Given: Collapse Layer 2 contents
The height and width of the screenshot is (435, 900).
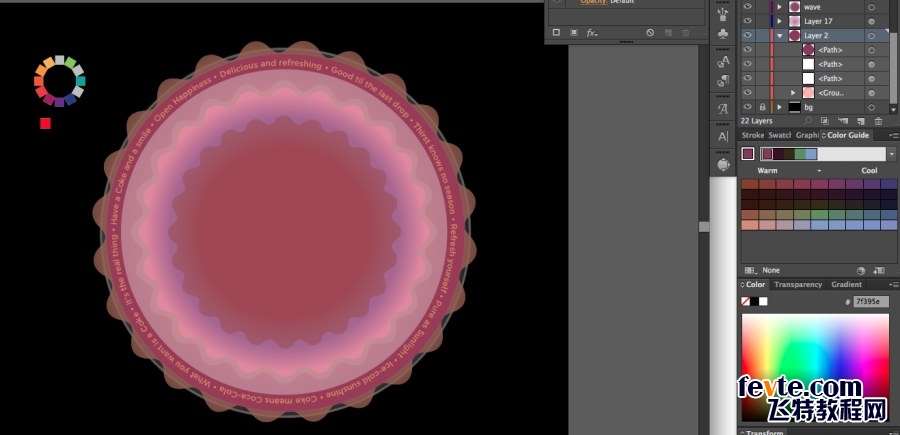Looking at the screenshot, I should [x=779, y=35].
